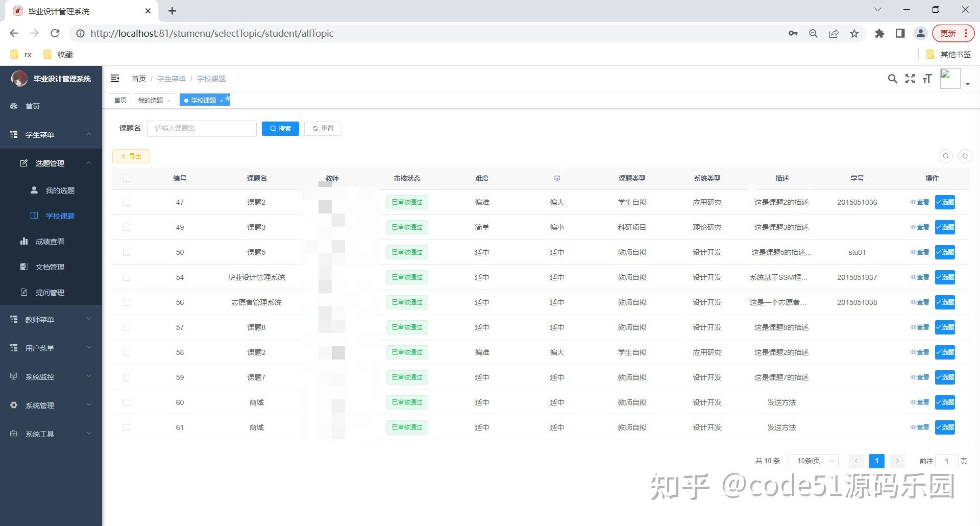This screenshot has width=980, height=526.
Task: Close the 学校课题 tab
Action: [x=221, y=100]
